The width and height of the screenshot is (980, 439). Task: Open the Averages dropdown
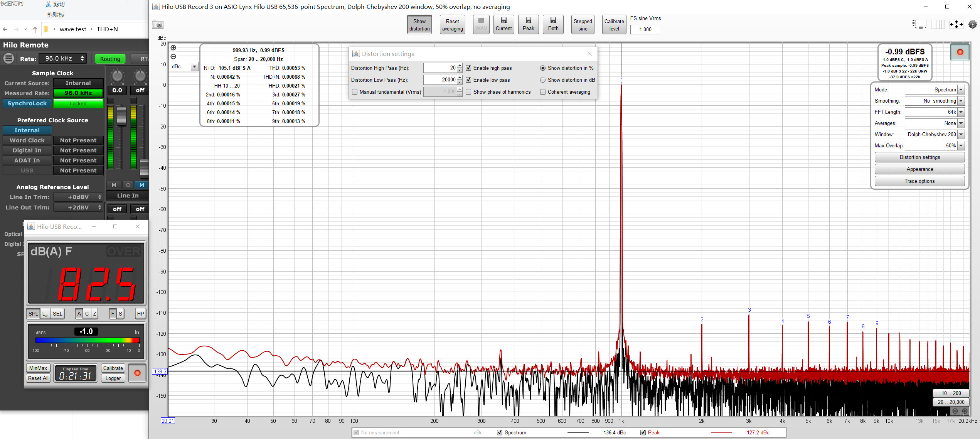pos(935,123)
